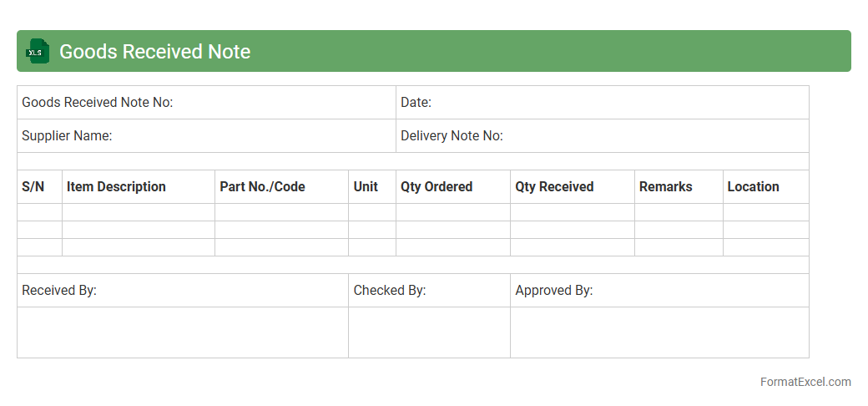Click the Goods Received Note title
868x406 pixels.
click(x=154, y=52)
